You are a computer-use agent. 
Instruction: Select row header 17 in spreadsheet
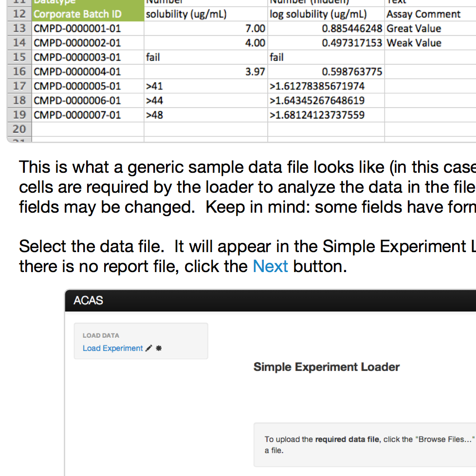pyautogui.click(x=19, y=86)
